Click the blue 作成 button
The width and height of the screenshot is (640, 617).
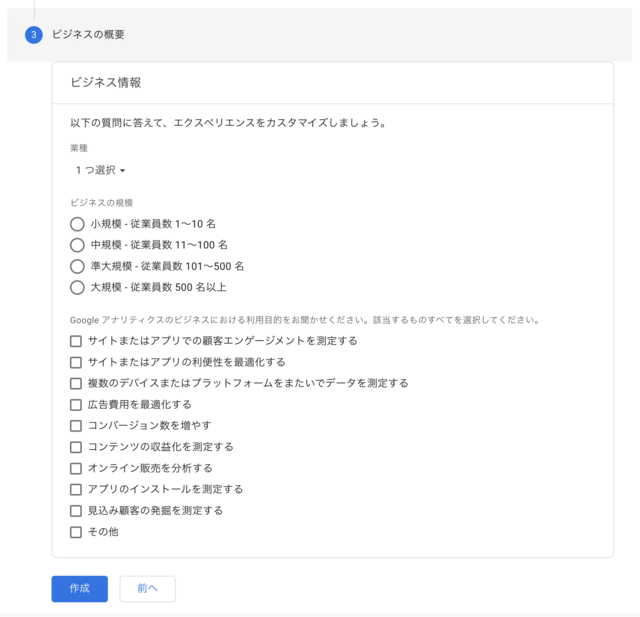[80, 588]
